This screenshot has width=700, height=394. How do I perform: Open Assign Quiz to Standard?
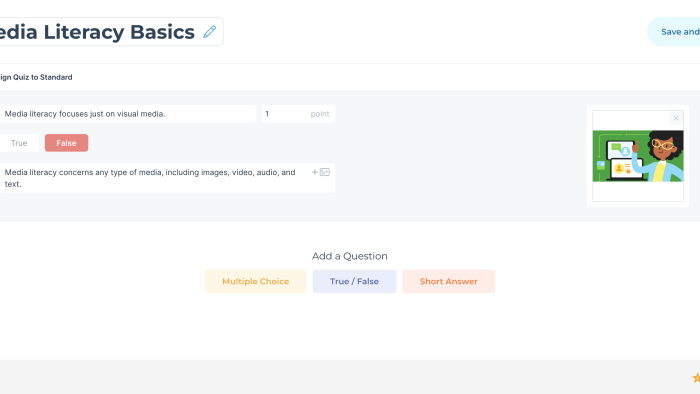36,77
